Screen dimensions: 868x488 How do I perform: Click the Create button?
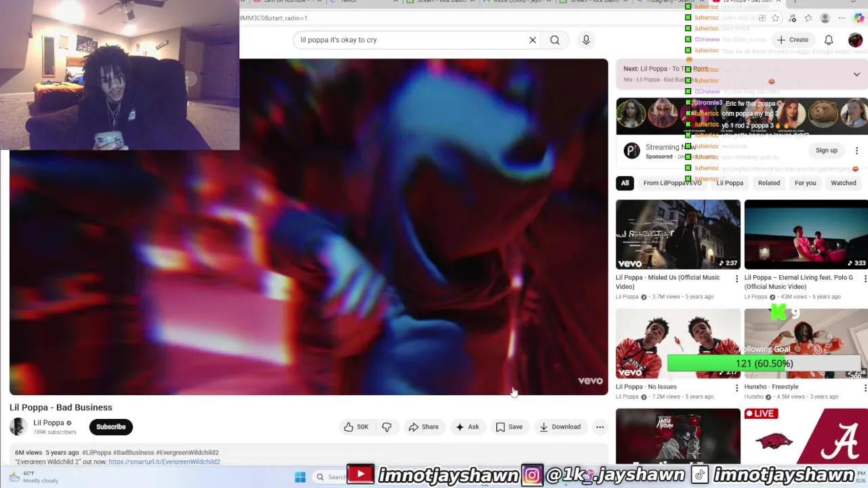[x=793, y=40]
